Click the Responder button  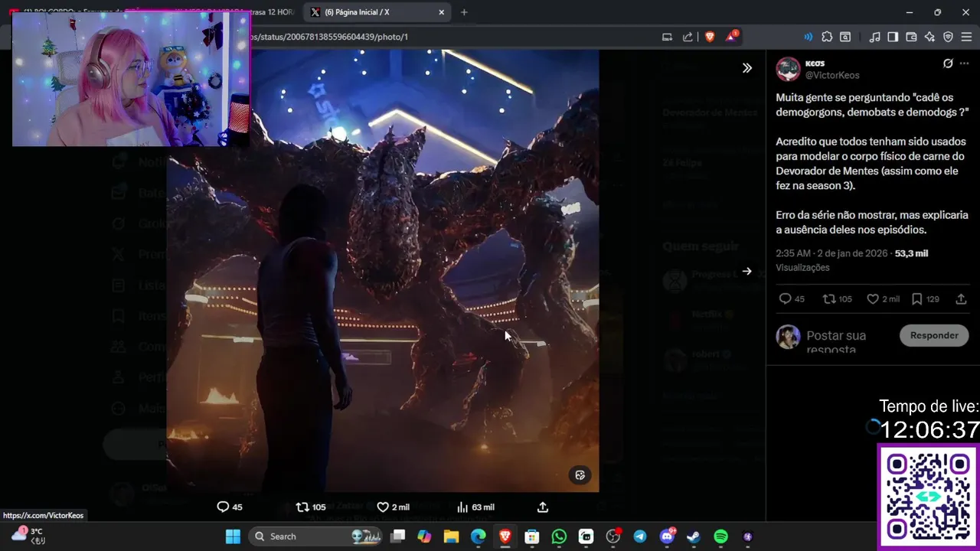(x=934, y=335)
